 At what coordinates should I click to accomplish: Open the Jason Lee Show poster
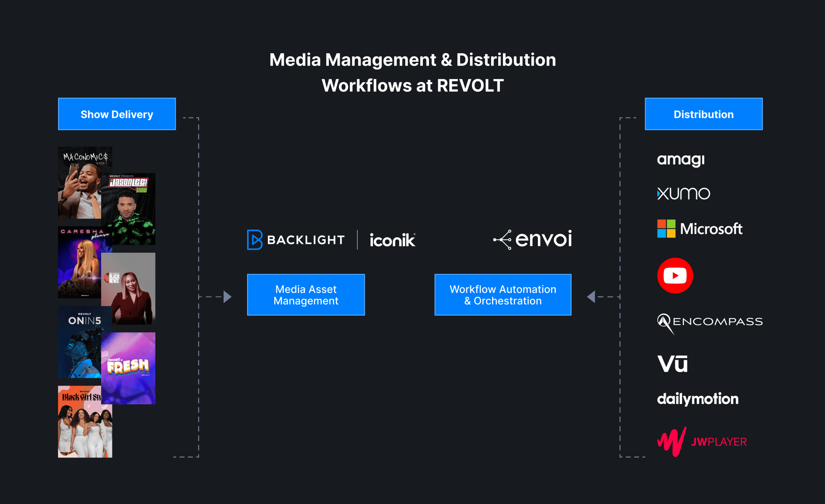point(129,209)
